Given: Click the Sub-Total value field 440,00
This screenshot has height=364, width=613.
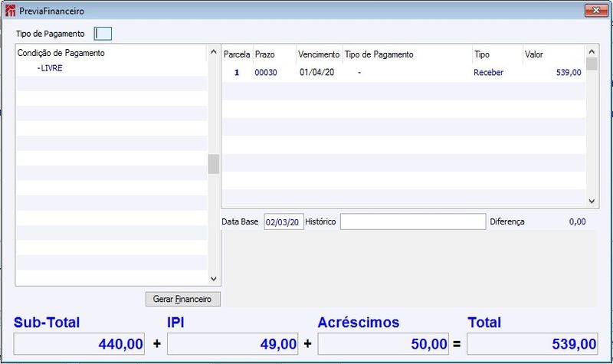Looking at the screenshot, I should [x=79, y=344].
